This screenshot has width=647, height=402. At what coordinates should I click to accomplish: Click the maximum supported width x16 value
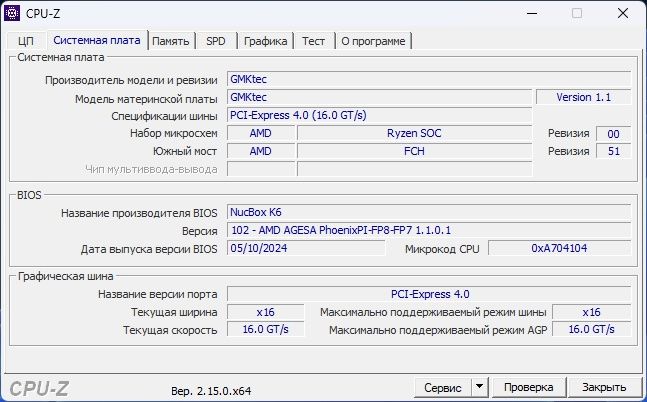[592, 312]
